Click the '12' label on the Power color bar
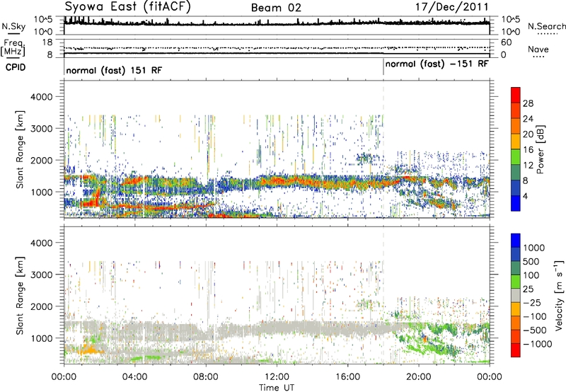The width and height of the screenshot is (566, 392). (528, 166)
